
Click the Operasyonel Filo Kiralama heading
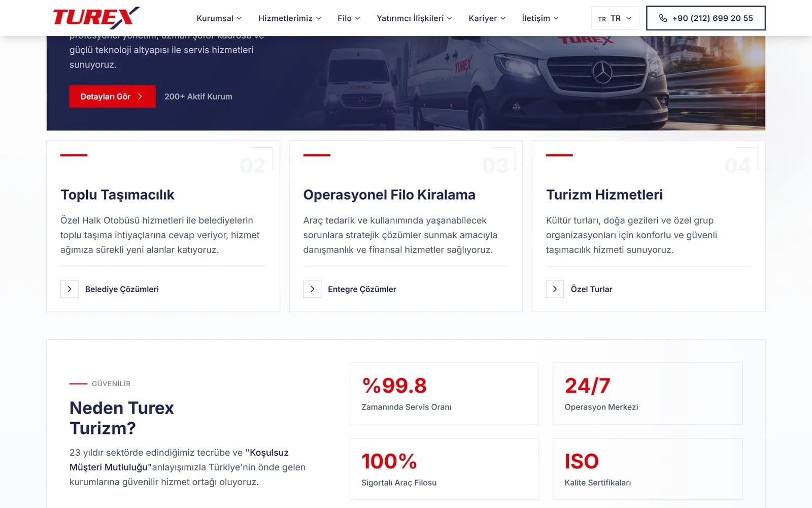389,195
